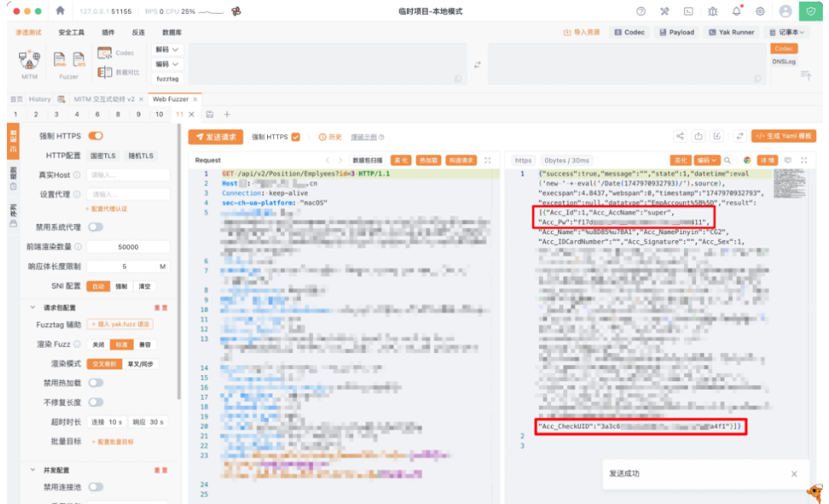
Task: Click the home icon in title bar
Action: pos(61,12)
